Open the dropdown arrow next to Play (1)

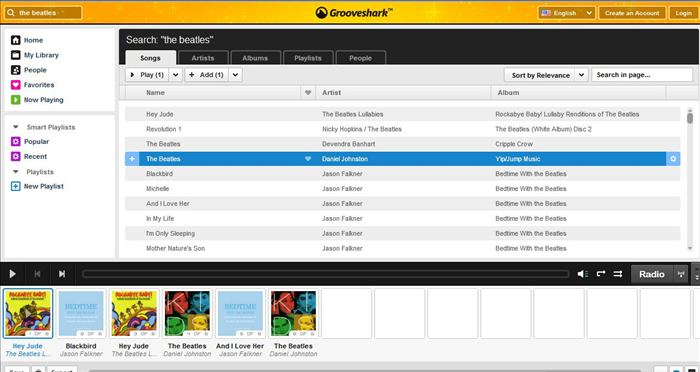pyautogui.click(x=176, y=75)
